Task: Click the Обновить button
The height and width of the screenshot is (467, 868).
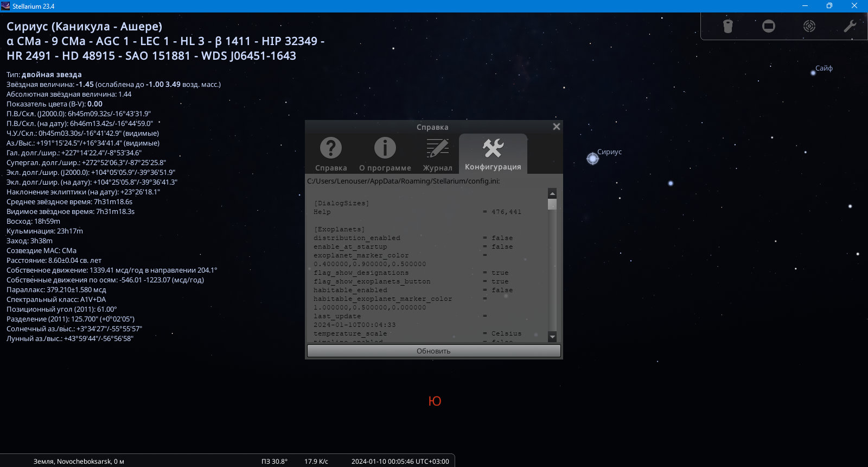Action: click(433, 351)
